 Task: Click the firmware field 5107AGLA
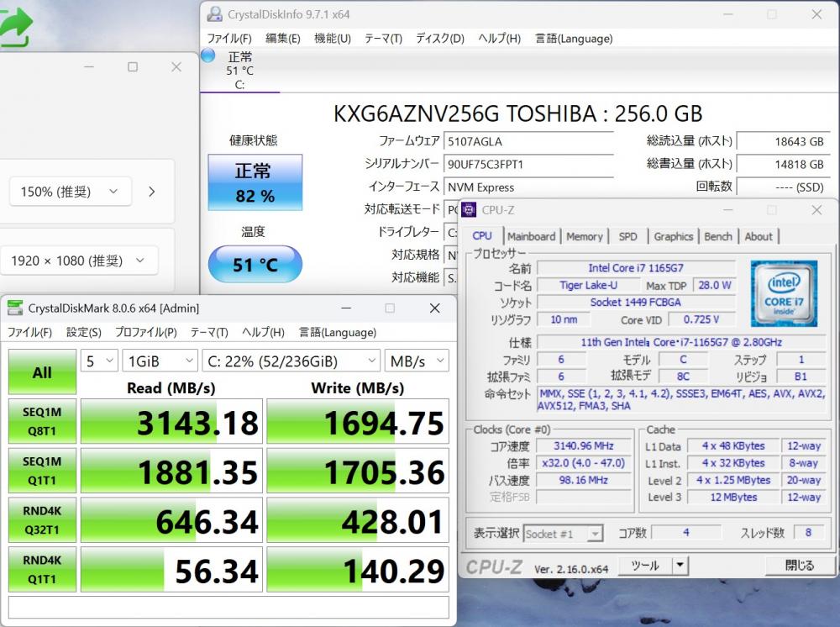(x=528, y=141)
